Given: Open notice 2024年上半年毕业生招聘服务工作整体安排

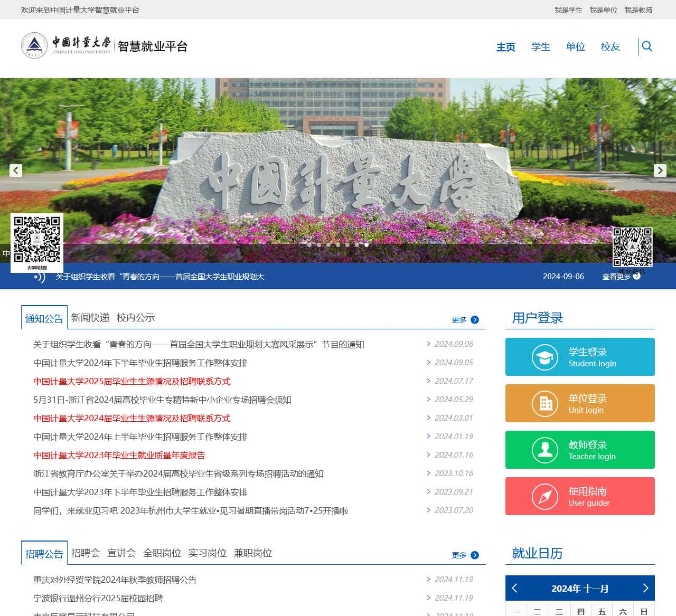Looking at the screenshot, I should tap(140, 437).
